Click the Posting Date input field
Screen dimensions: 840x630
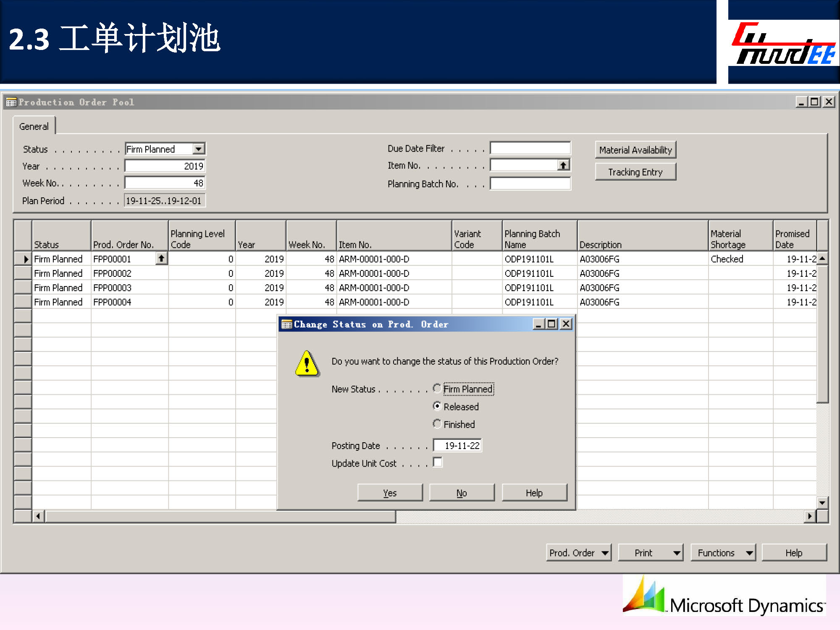(457, 445)
